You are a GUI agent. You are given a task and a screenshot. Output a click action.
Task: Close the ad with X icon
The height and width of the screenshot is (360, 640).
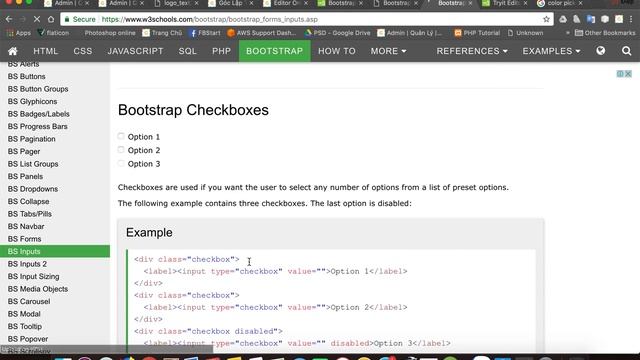[628, 73]
